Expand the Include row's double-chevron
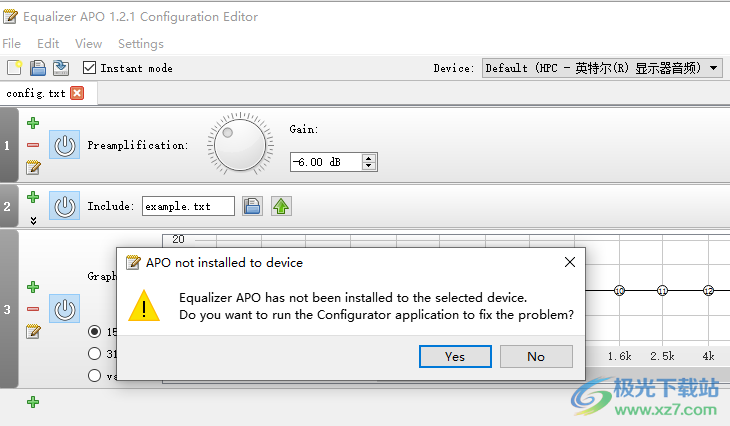The width and height of the screenshot is (730, 426). pyautogui.click(x=33, y=221)
